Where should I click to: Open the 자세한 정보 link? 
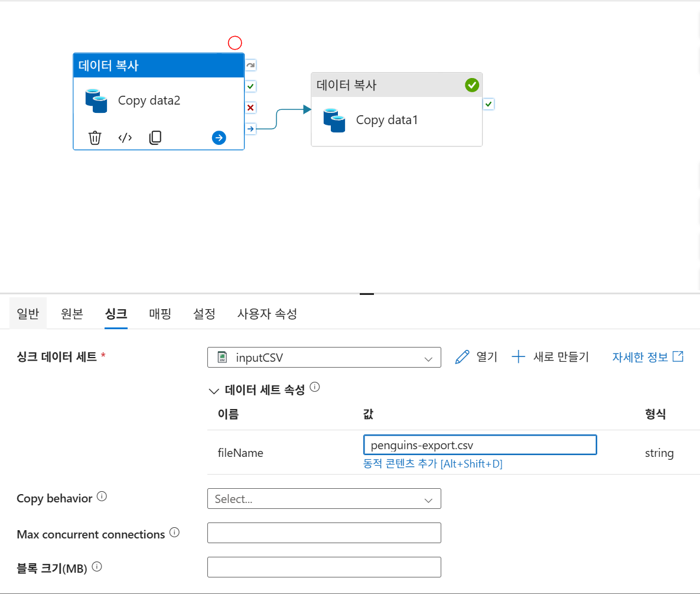coord(647,357)
